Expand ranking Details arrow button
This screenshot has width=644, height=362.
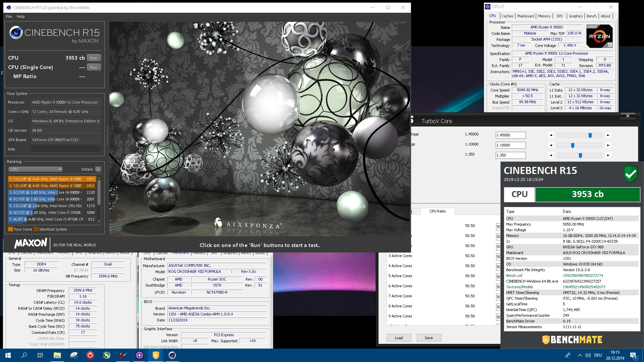pyautogui.click(x=98, y=169)
